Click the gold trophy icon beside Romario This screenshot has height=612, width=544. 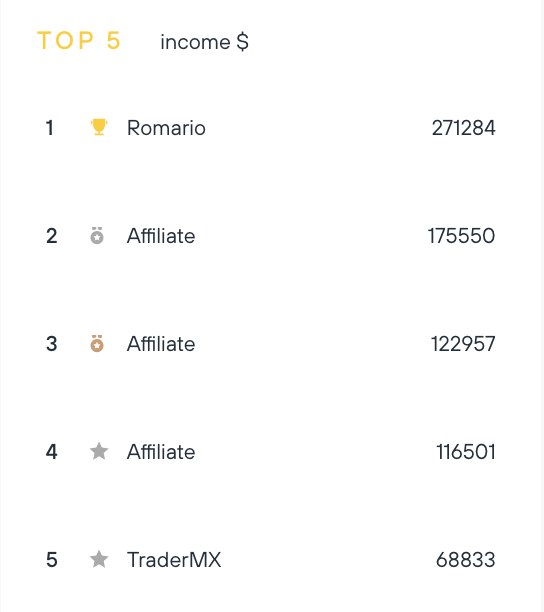click(x=99, y=127)
